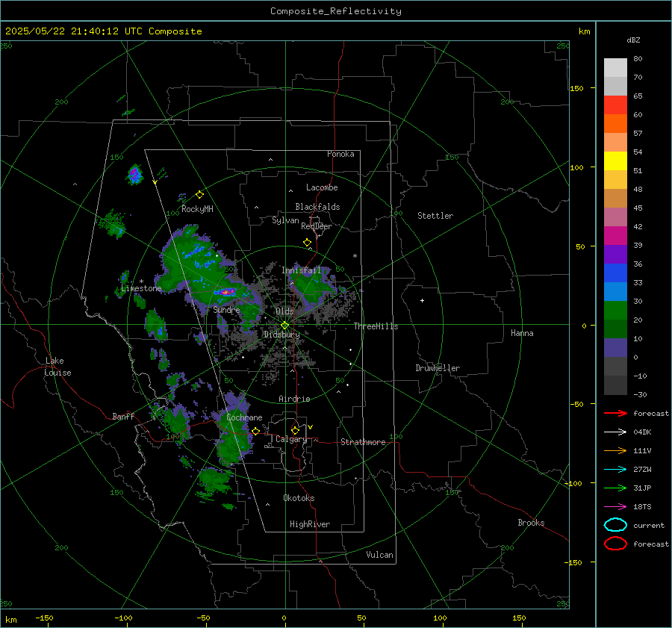Image resolution: width=672 pixels, height=628 pixels.
Task: Pick the purple swatch in dBZ scale
Action: tap(615, 254)
